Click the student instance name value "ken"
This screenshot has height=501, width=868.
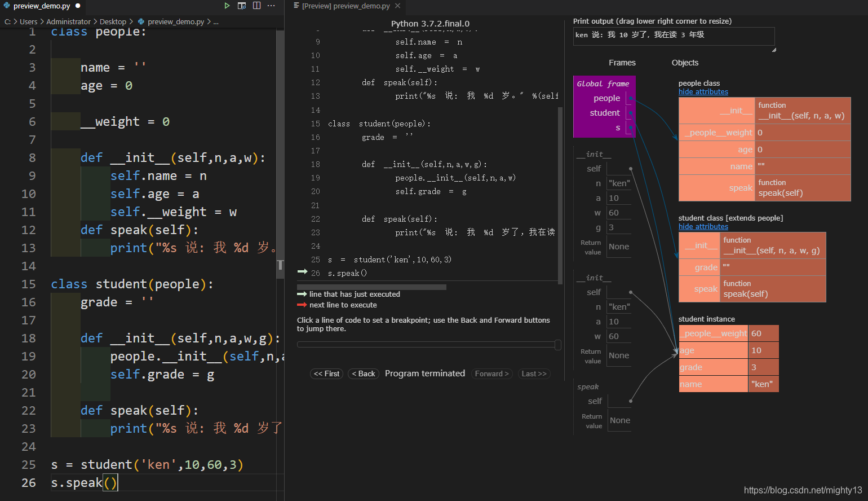[763, 384]
